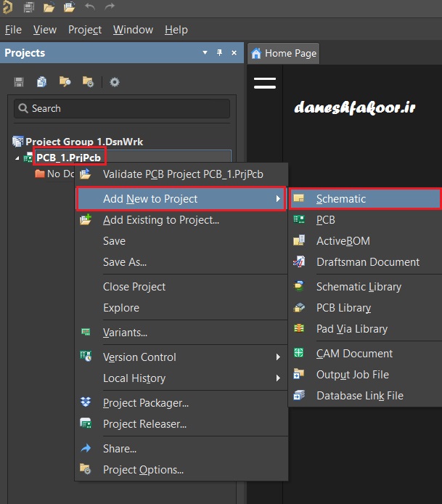Open the Project menu
Image resolution: width=442 pixels, height=504 pixels.
pos(85,30)
